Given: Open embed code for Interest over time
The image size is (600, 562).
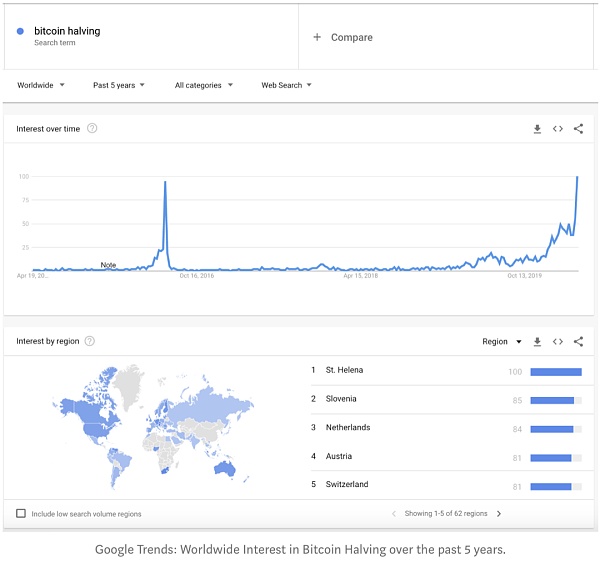Looking at the screenshot, I should click(x=558, y=129).
